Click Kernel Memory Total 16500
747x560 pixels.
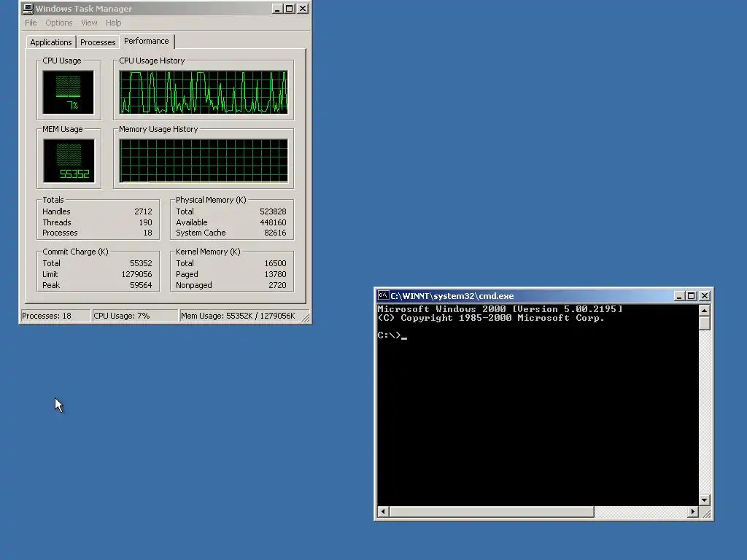[275, 263]
